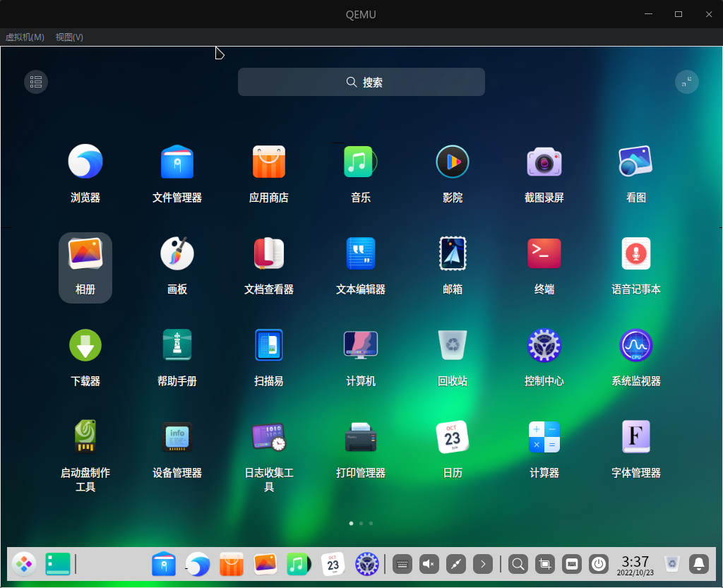Open the app store from the dock

coord(232,564)
